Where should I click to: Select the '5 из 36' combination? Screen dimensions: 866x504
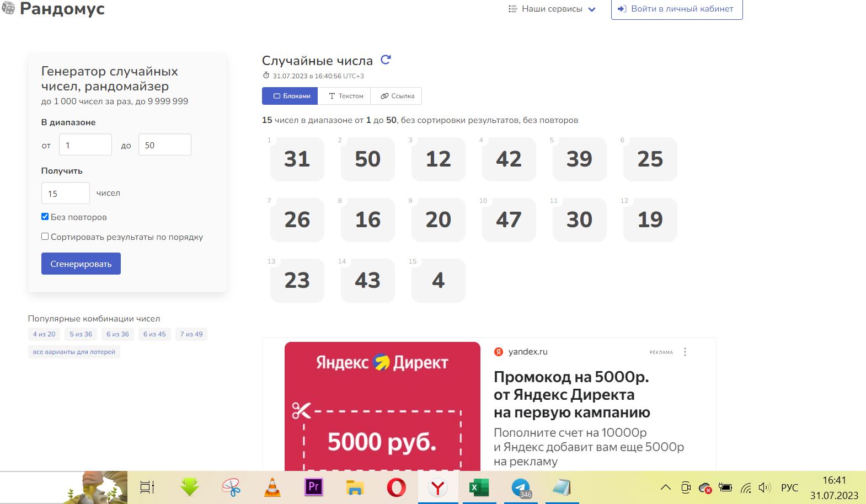coord(81,334)
